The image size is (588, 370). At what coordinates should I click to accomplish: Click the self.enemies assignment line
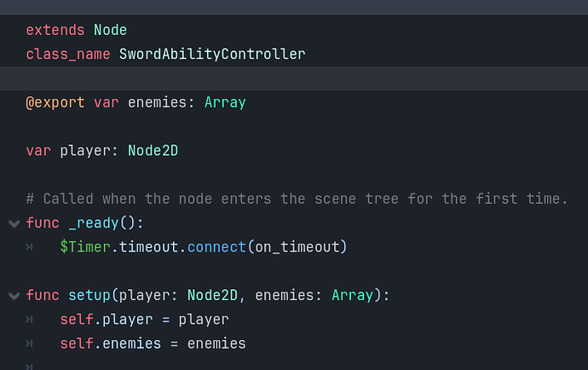[x=153, y=344]
